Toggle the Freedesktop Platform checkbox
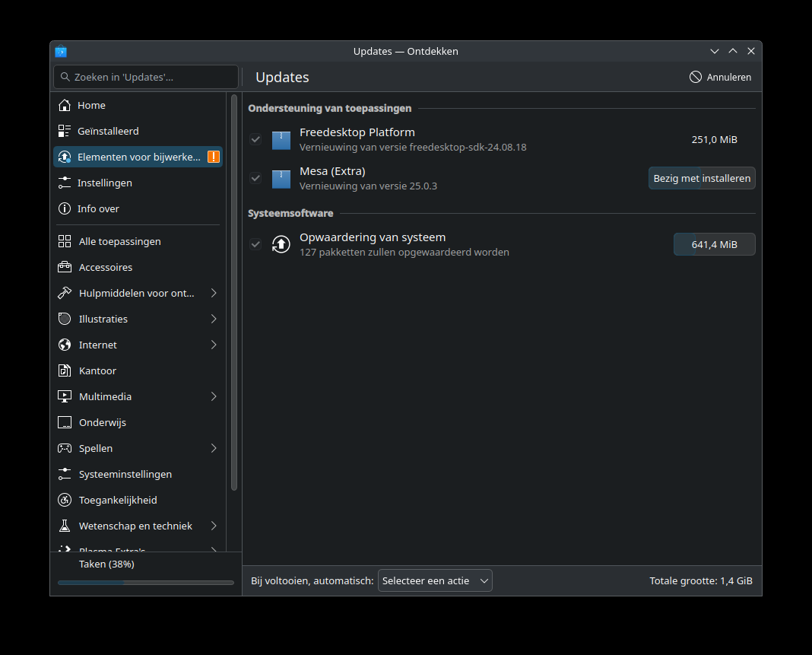Image resolution: width=812 pixels, height=655 pixels. click(255, 139)
